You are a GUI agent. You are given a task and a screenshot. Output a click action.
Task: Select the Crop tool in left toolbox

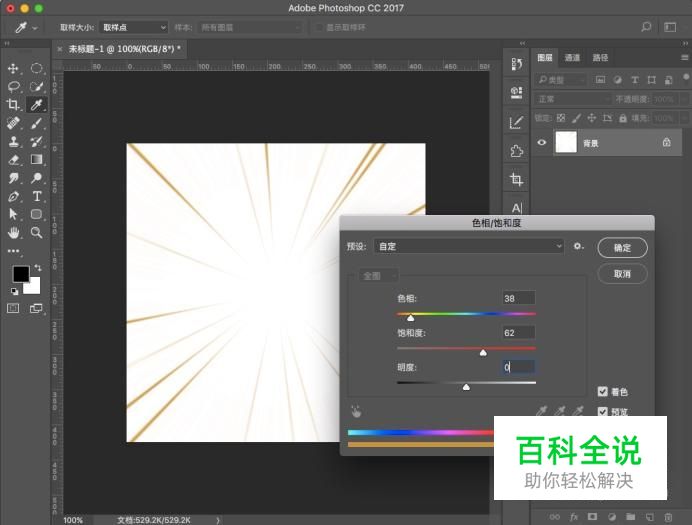click(x=13, y=105)
